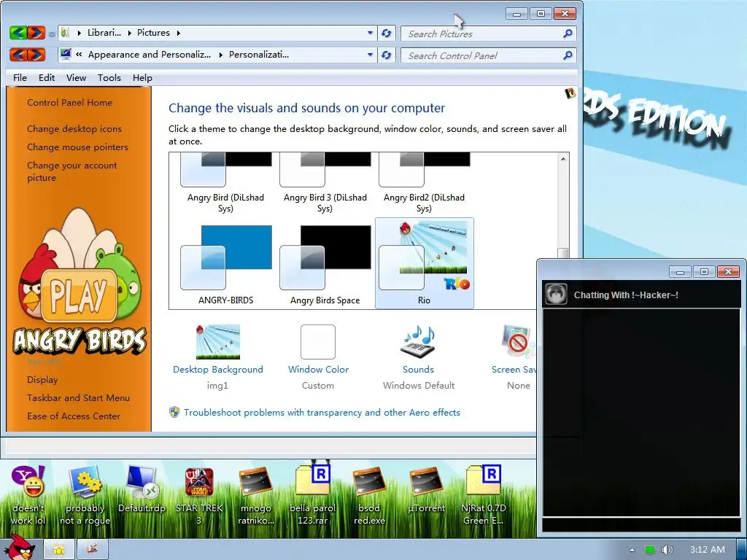747x560 pixels.
Task: Click the green system tray icon
Action: point(650,550)
